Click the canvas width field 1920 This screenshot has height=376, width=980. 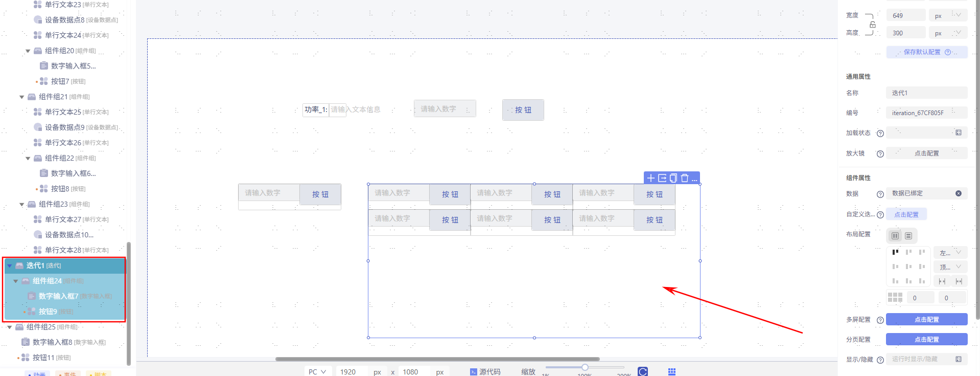[352, 371]
